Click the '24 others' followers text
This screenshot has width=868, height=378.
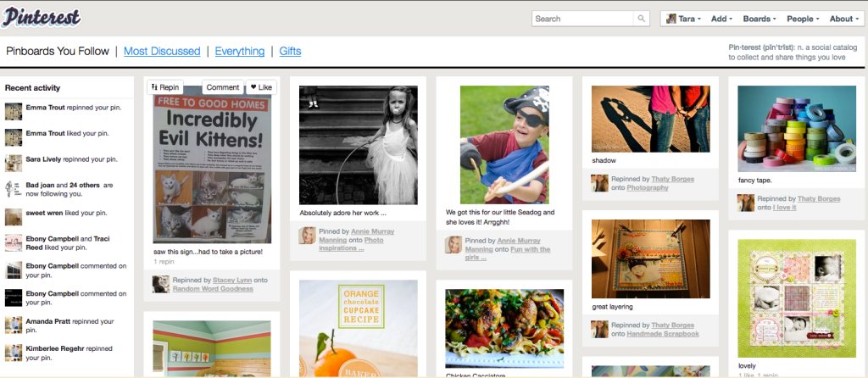click(86, 186)
